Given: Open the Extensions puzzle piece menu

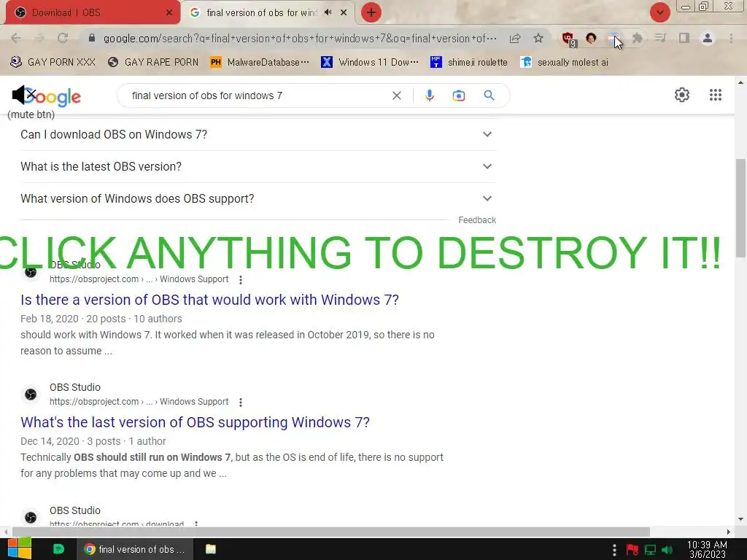Looking at the screenshot, I should 638,38.
